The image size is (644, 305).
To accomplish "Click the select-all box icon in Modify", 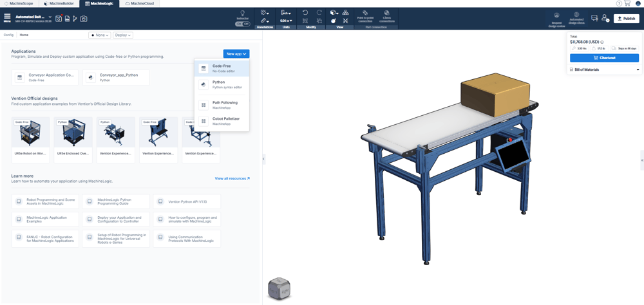I will (305, 21).
